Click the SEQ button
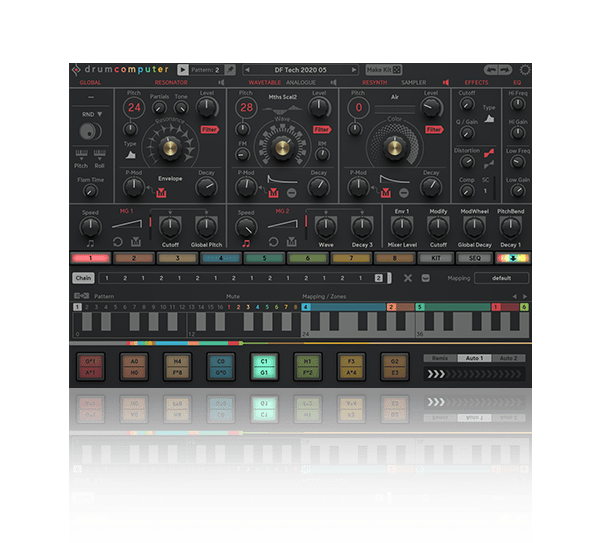This screenshot has width=600, height=543. (474, 258)
